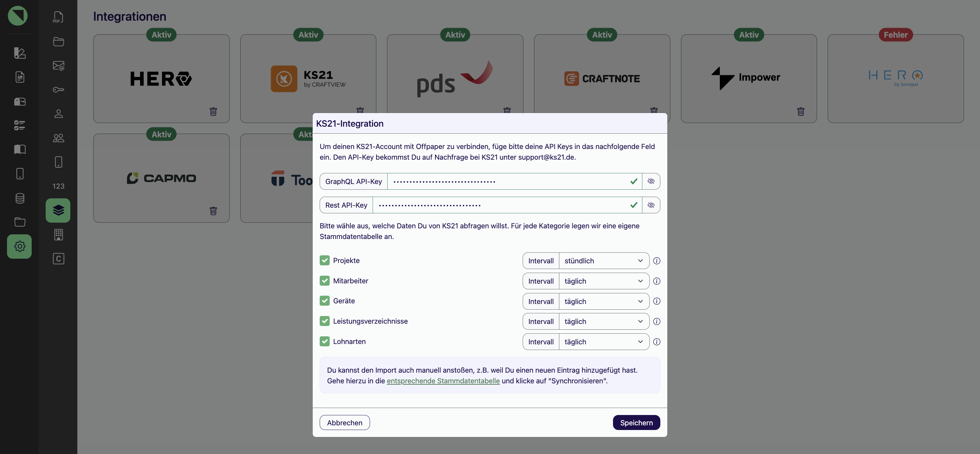Toggle the Geräte checkbox

point(325,301)
